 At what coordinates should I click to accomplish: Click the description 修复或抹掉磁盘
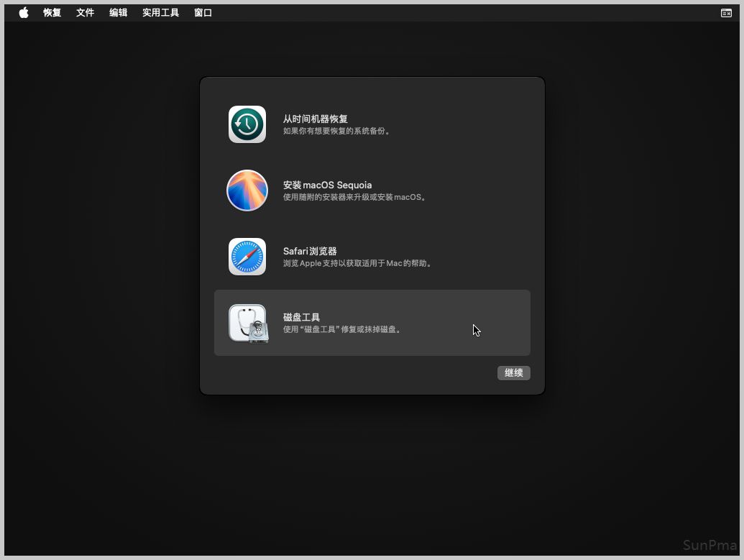[343, 330]
